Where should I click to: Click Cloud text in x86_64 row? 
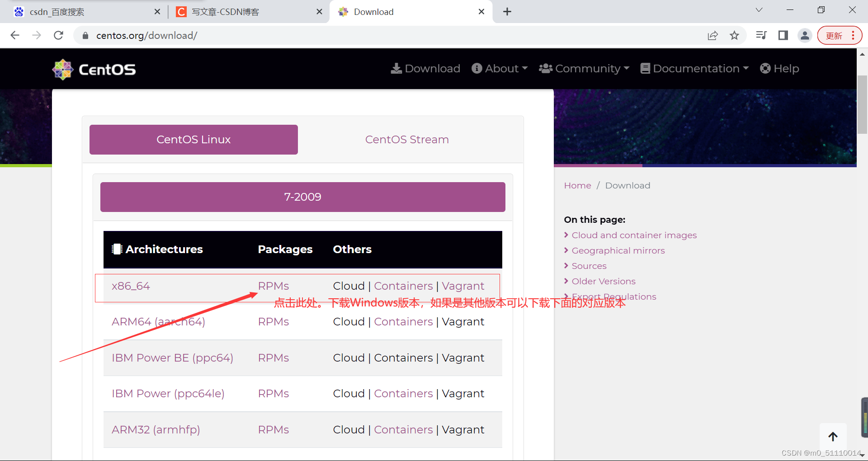point(349,286)
